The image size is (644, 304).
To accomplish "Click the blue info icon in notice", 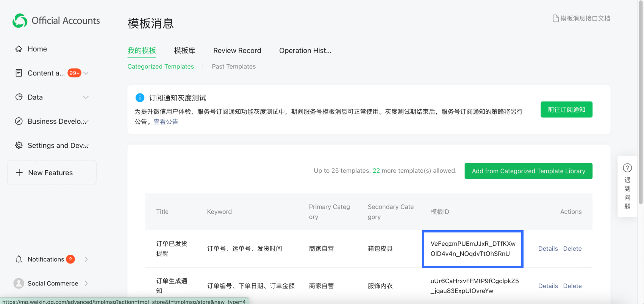I will tap(140, 98).
